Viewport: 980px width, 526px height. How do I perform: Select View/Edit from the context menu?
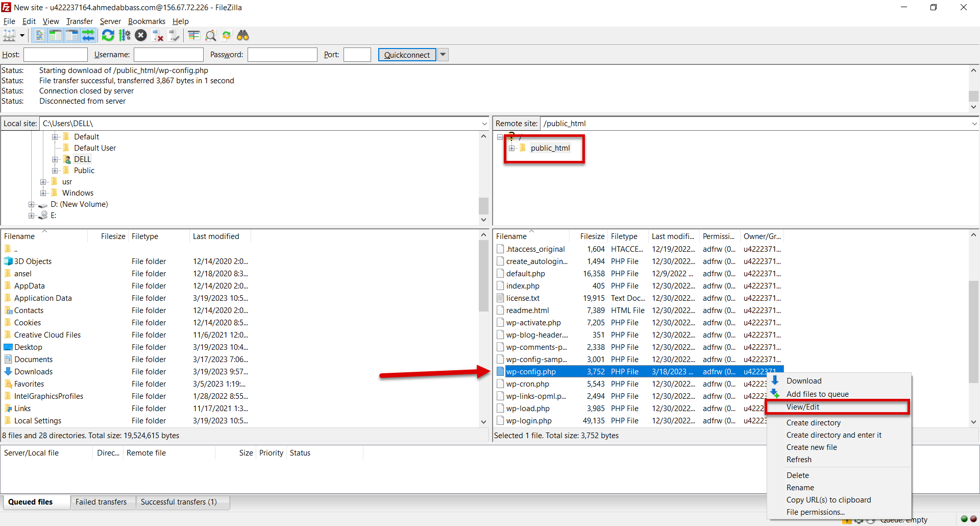pos(803,407)
